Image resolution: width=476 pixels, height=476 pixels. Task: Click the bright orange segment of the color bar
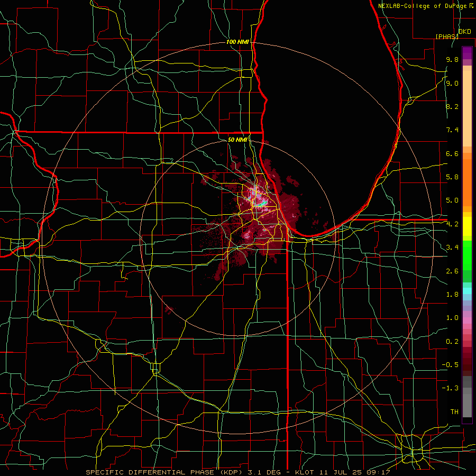click(467, 182)
